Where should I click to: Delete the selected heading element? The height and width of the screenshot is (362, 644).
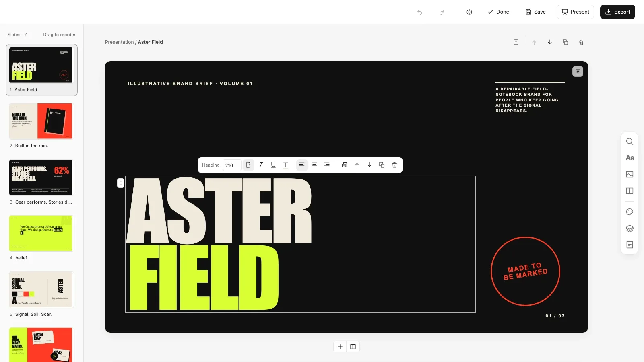394,165
